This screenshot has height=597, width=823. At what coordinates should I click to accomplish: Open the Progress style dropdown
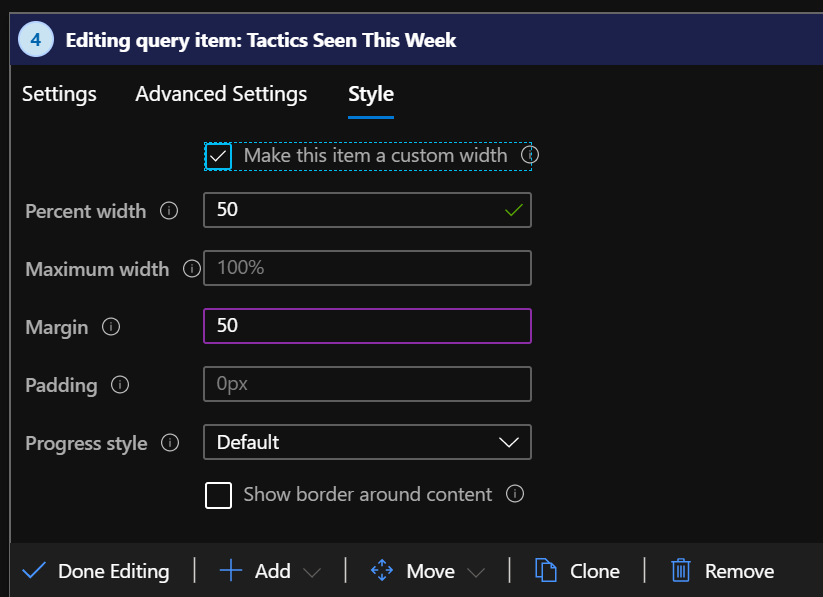click(x=367, y=442)
